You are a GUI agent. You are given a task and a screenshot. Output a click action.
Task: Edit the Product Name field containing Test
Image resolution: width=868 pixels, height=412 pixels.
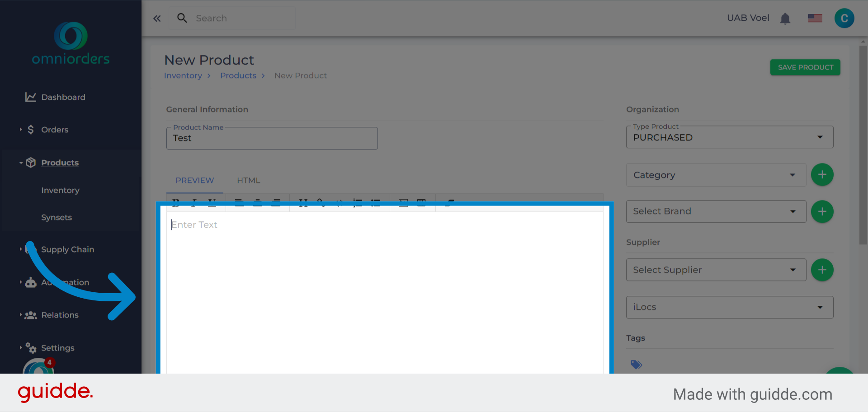(x=272, y=138)
